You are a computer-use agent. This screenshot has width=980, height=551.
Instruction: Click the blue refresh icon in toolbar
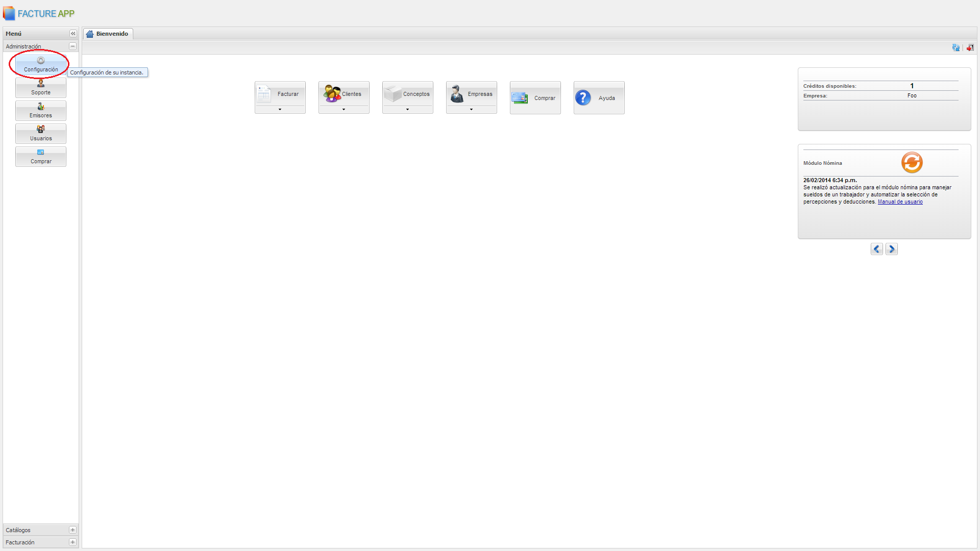[955, 47]
